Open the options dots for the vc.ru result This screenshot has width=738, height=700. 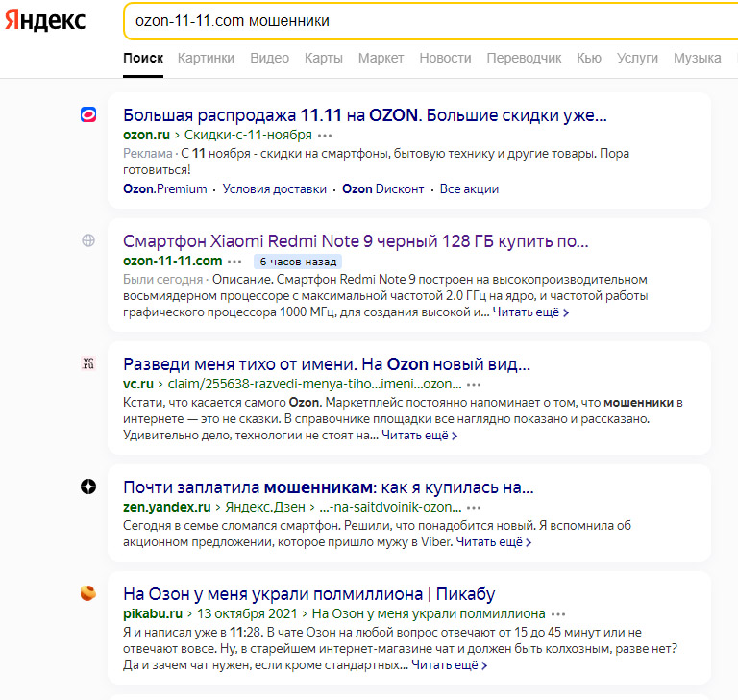click(474, 385)
